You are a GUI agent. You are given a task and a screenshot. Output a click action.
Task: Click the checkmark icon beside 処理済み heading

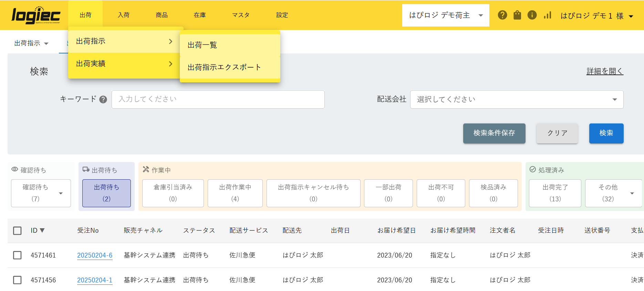[533, 169]
